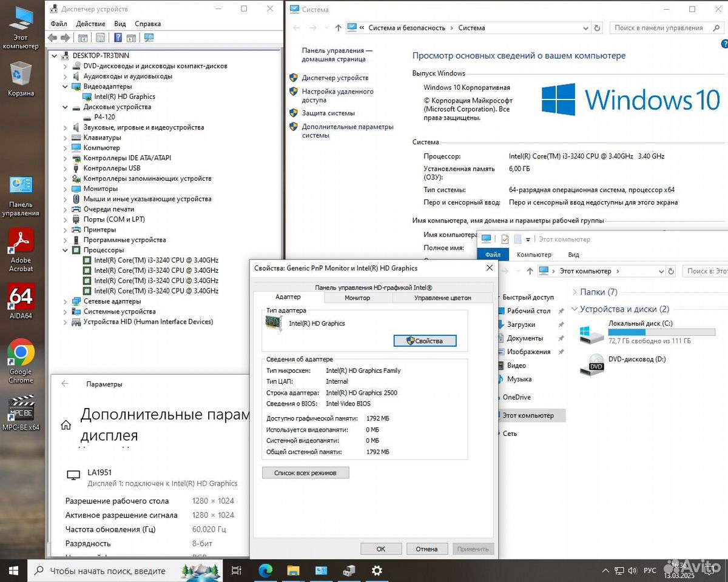This screenshot has width=728, height=582.
Task: Open Файл tab in Explorer
Action: 493,255
